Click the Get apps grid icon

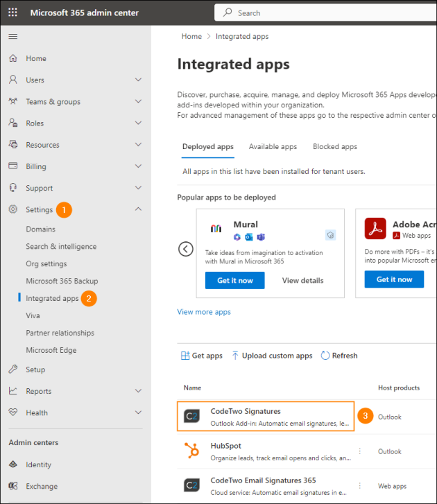point(185,356)
